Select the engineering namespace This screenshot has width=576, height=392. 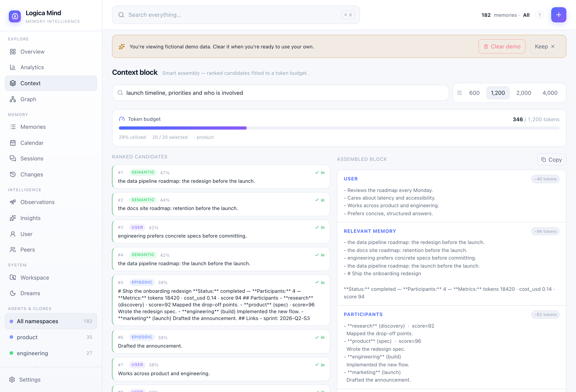(51, 353)
